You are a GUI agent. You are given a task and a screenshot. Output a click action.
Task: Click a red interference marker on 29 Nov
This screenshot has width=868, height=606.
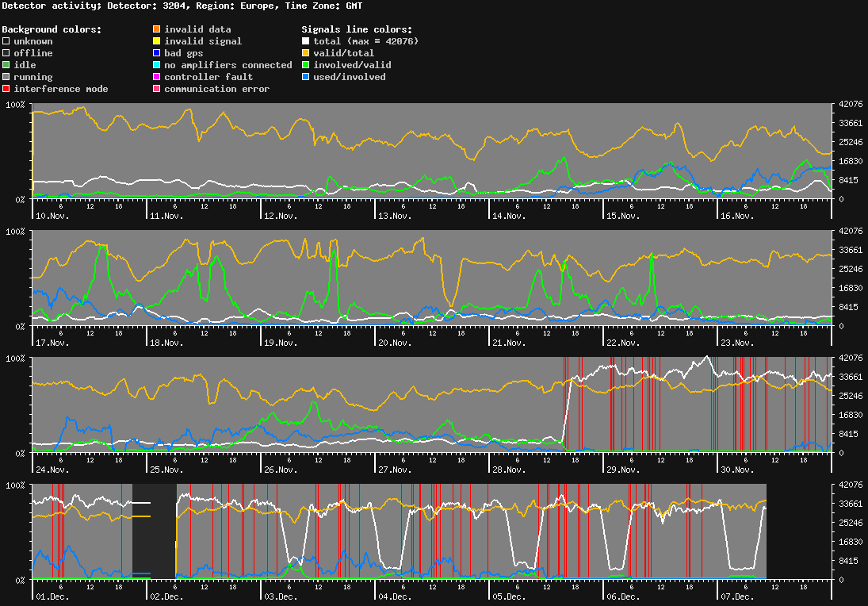point(612,405)
